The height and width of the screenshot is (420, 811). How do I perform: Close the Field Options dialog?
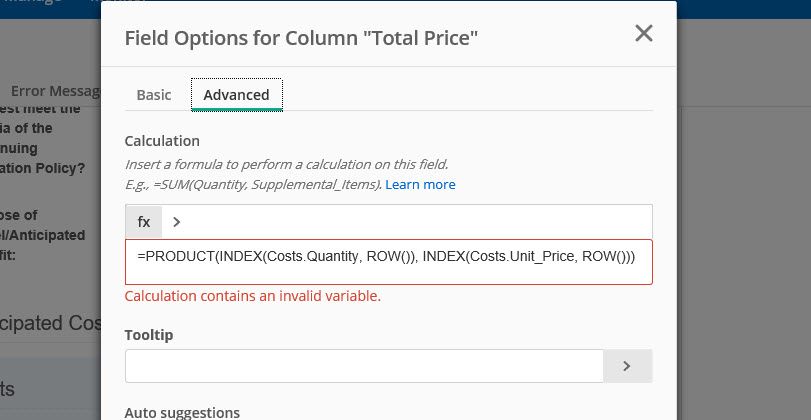click(644, 33)
